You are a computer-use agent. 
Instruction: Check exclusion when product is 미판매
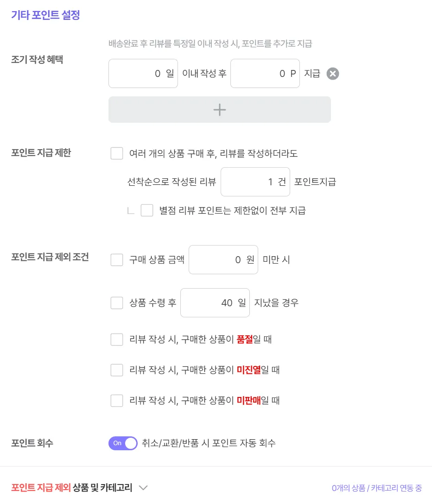click(117, 401)
